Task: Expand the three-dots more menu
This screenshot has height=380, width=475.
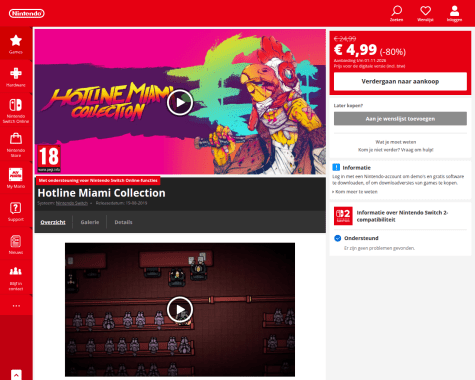Action: [16, 306]
